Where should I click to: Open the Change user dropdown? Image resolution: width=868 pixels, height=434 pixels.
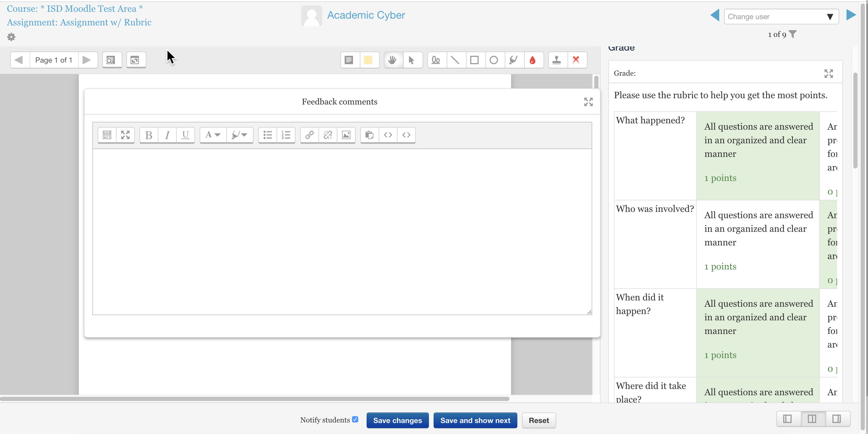click(x=781, y=17)
